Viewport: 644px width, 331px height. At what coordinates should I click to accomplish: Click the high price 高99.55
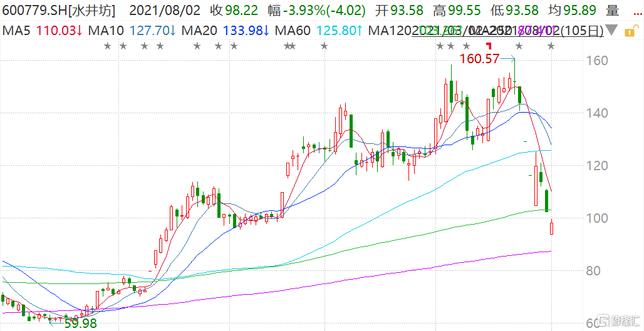pyautogui.click(x=457, y=10)
